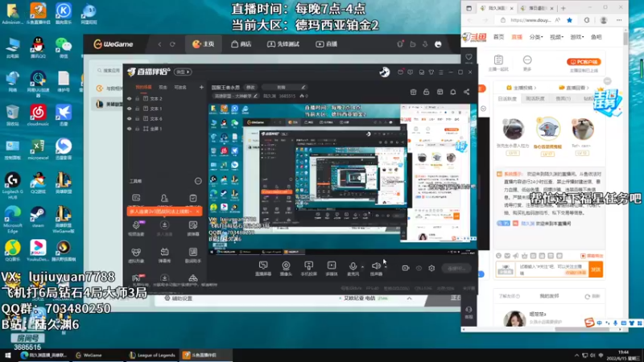Click the mode switch pill beside 直播伴侣 logo
Viewport: 644px width, 362px height.
183,72
